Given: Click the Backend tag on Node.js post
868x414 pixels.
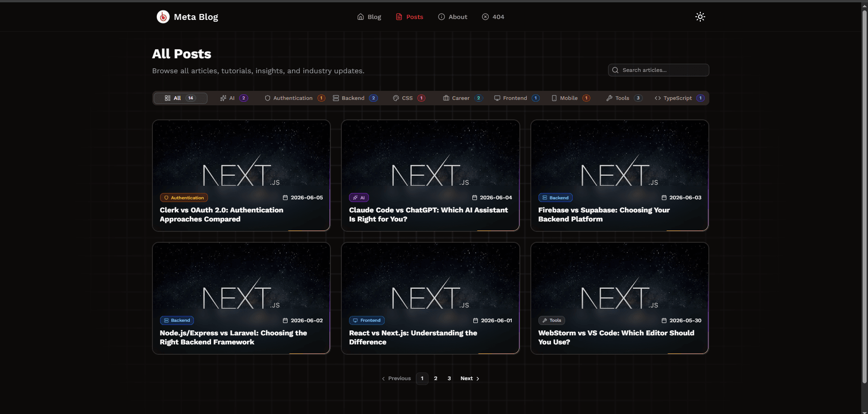Looking at the screenshot, I should point(177,320).
